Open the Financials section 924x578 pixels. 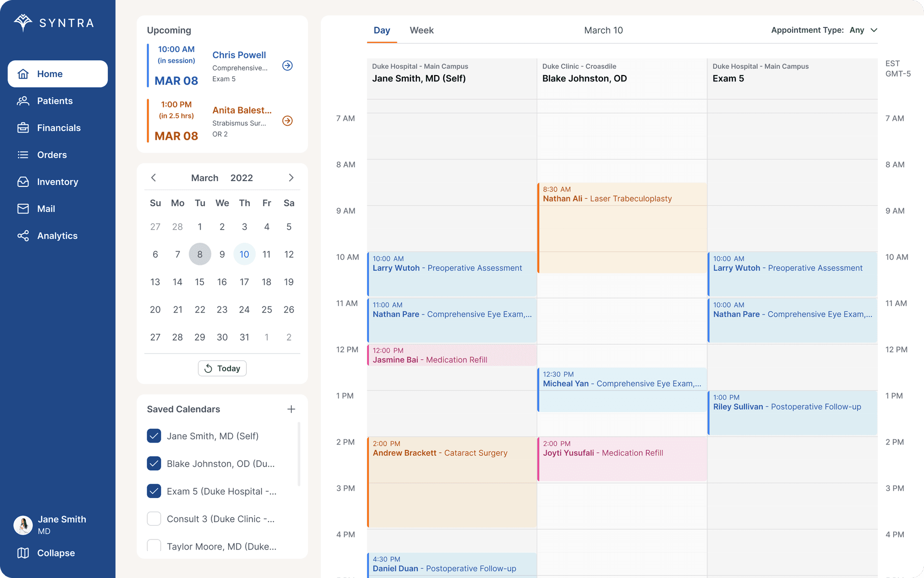58,128
